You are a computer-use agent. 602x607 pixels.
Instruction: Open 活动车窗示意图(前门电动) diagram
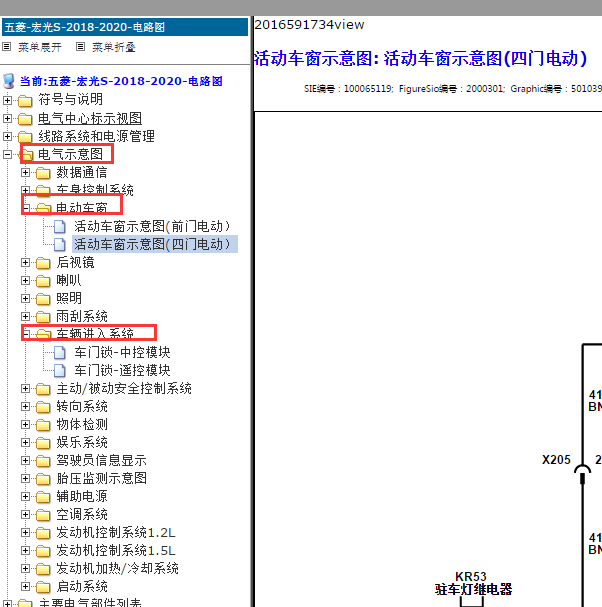pyautogui.click(x=152, y=226)
